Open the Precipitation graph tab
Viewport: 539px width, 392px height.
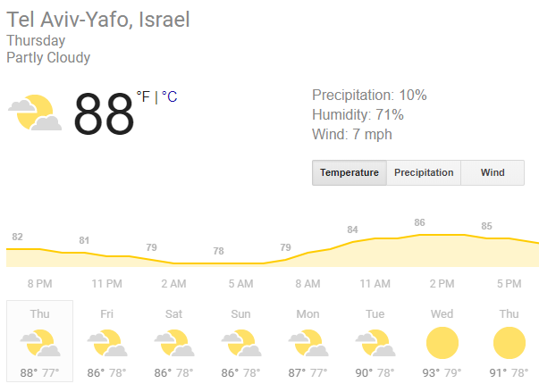424,172
